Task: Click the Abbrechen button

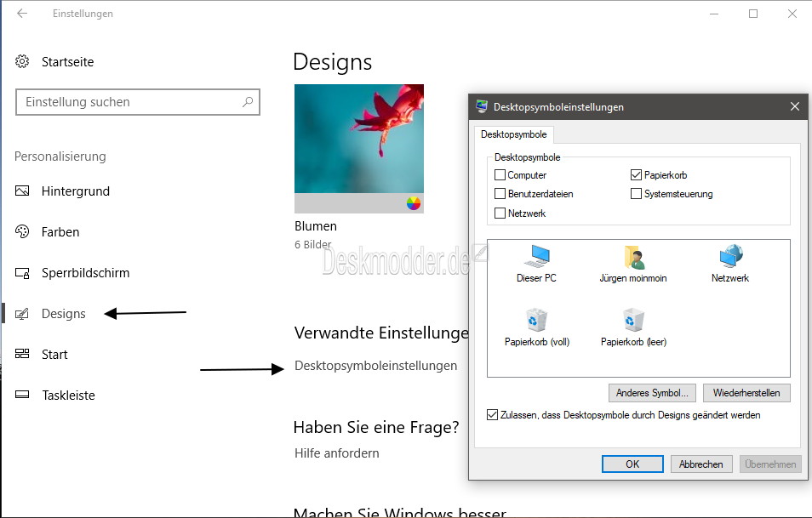Action: (x=701, y=464)
